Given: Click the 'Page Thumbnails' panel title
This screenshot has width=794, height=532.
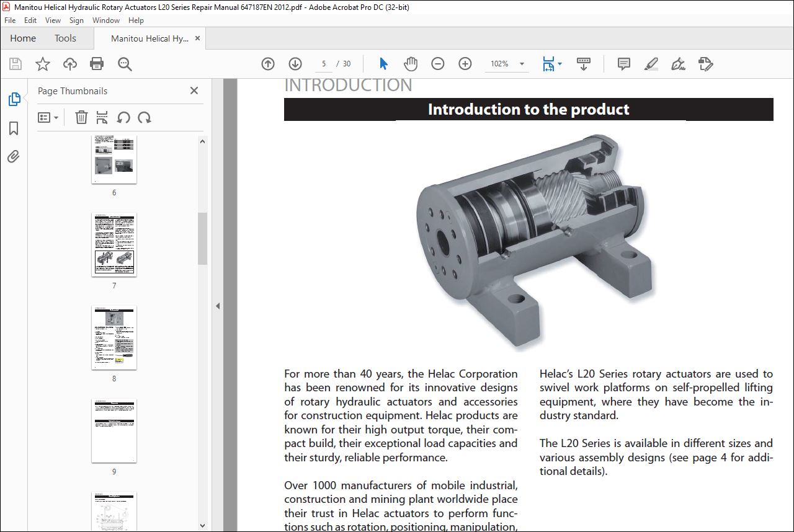Looking at the screenshot, I should point(73,91).
